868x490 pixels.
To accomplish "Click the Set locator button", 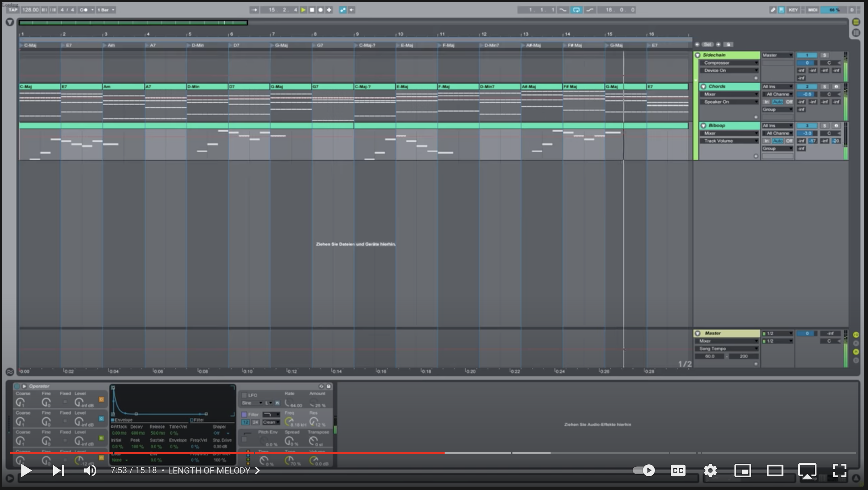I will pyautogui.click(x=708, y=44).
